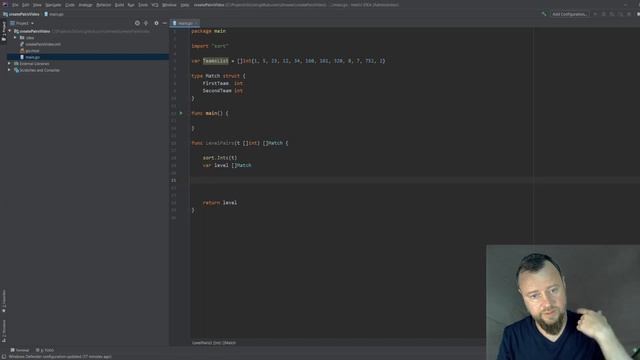Collapse the createPairsVideo root folder
This screenshot has height=360, width=640.
coord(10,31)
